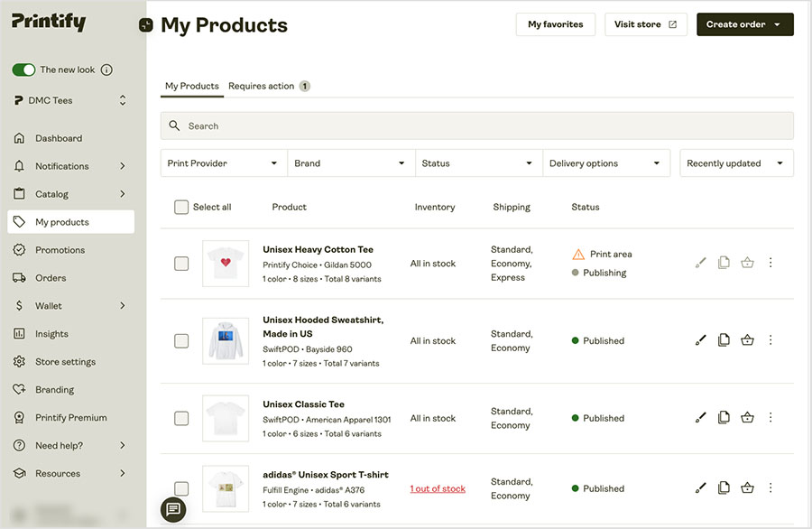The image size is (812, 529).
Task: Open Orders in sidebar
Action: coord(71,278)
